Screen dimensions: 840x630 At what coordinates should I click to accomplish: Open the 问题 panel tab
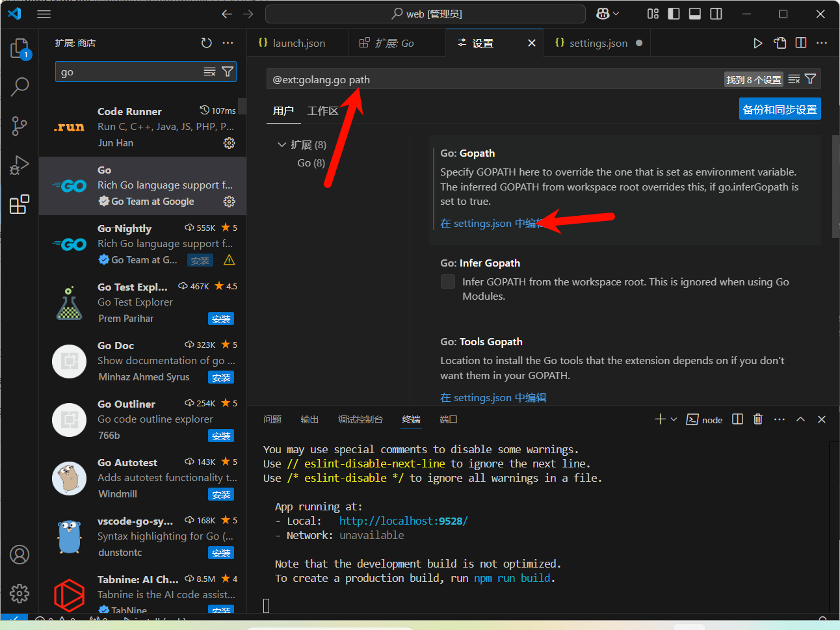272,419
